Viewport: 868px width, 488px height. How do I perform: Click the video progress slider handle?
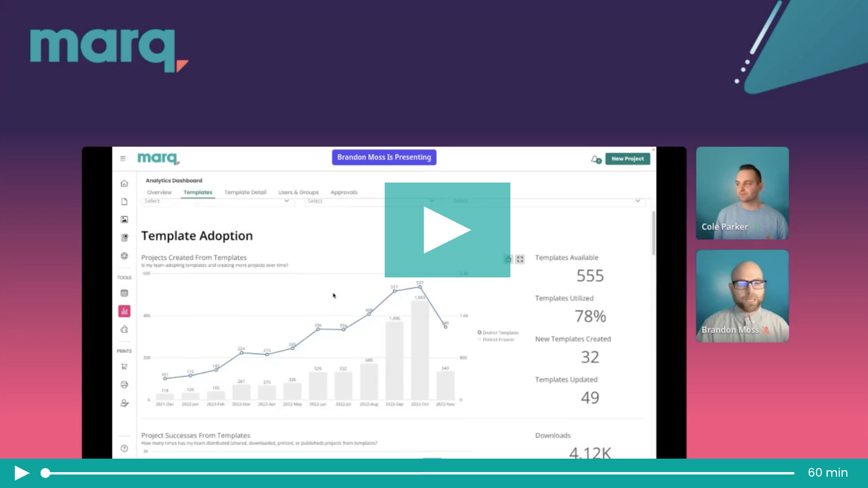45,473
